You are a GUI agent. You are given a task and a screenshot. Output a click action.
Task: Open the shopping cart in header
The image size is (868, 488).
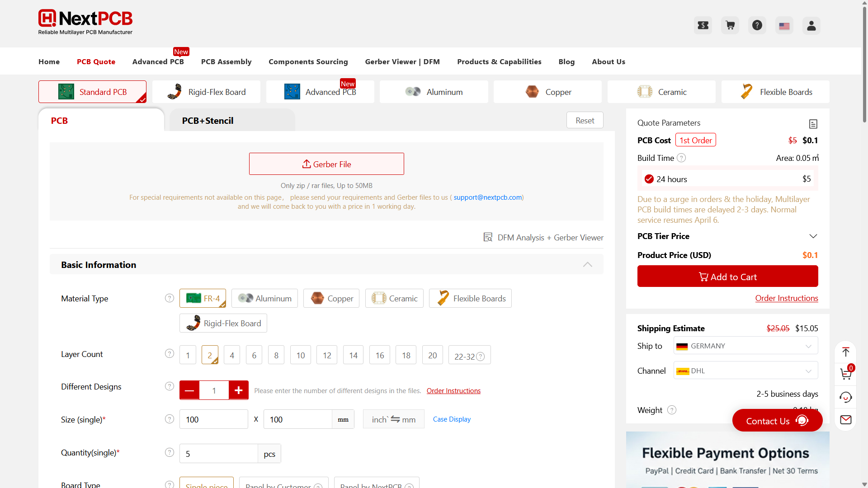click(730, 25)
